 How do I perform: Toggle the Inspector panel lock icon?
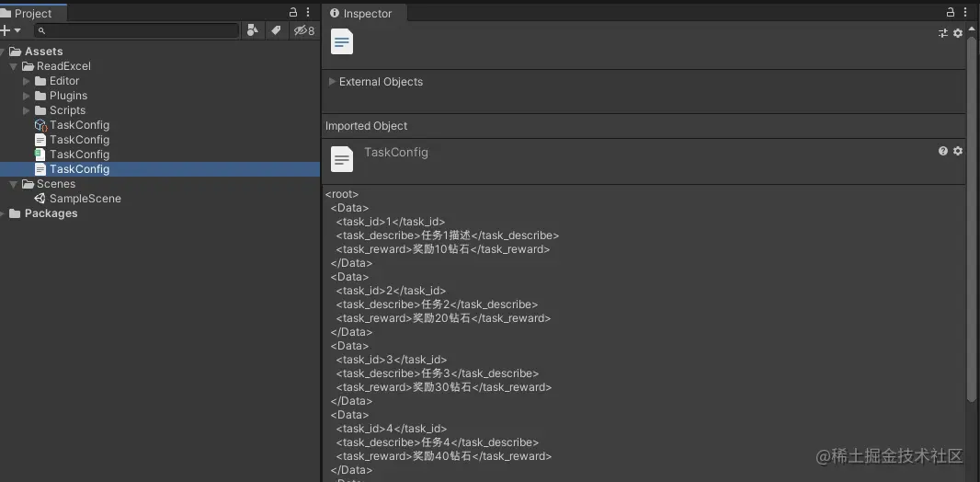tap(950, 13)
